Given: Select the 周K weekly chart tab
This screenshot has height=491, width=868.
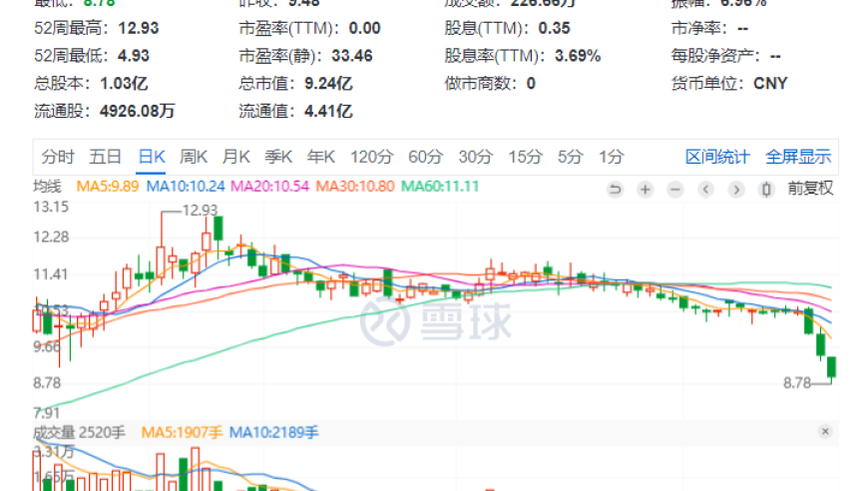Looking at the screenshot, I should [x=194, y=157].
